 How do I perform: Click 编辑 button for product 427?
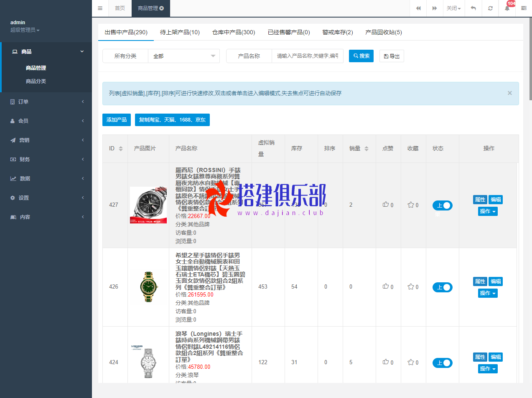click(496, 200)
